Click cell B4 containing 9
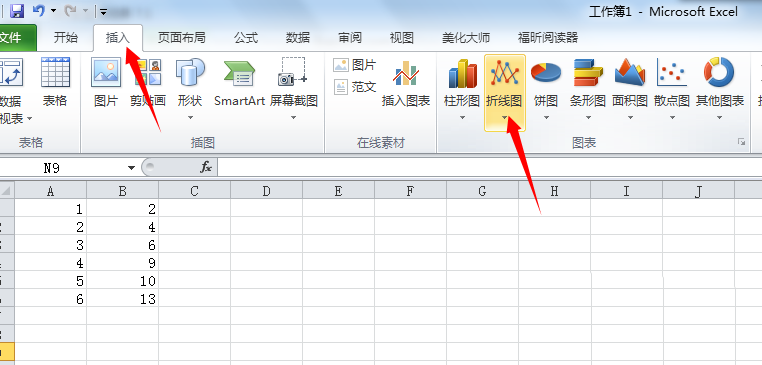The width and height of the screenshot is (762, 365). [x=122, y=262]
